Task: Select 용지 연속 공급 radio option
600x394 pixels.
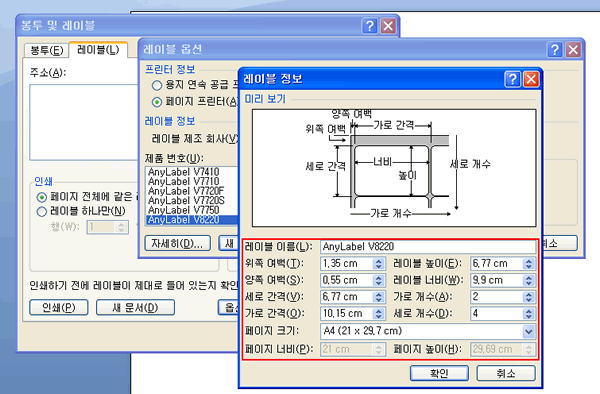Action: (157, 85)
